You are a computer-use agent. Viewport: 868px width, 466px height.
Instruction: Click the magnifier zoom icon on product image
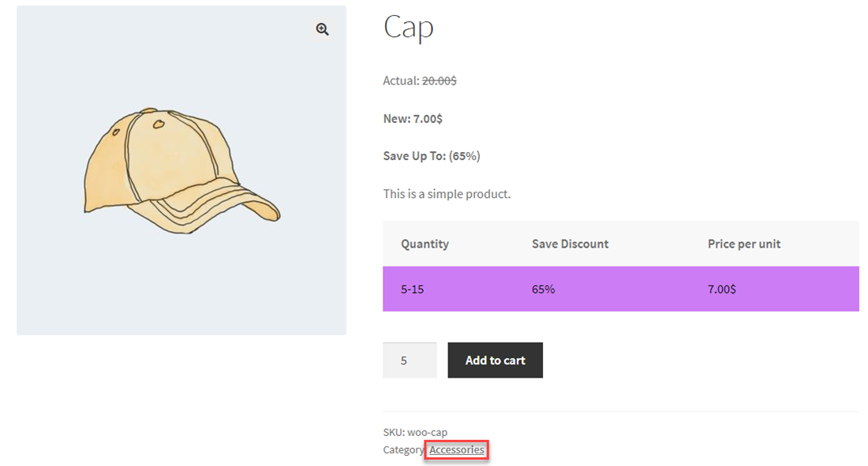click(x=322, y=29)
